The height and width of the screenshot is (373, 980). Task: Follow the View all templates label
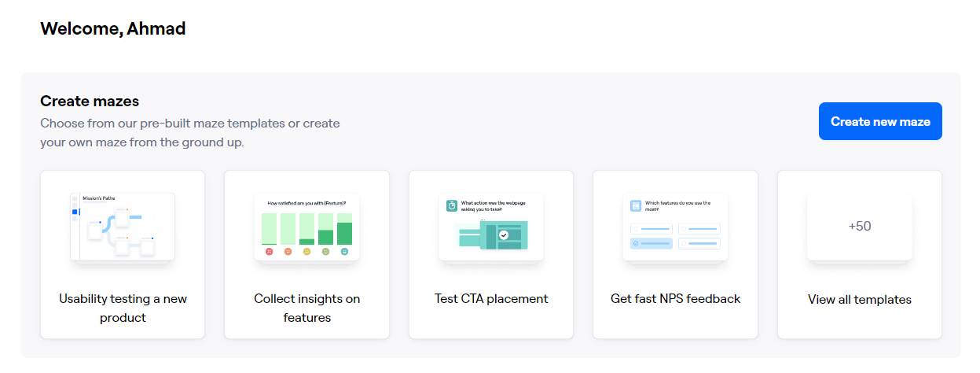pos(859,300)
